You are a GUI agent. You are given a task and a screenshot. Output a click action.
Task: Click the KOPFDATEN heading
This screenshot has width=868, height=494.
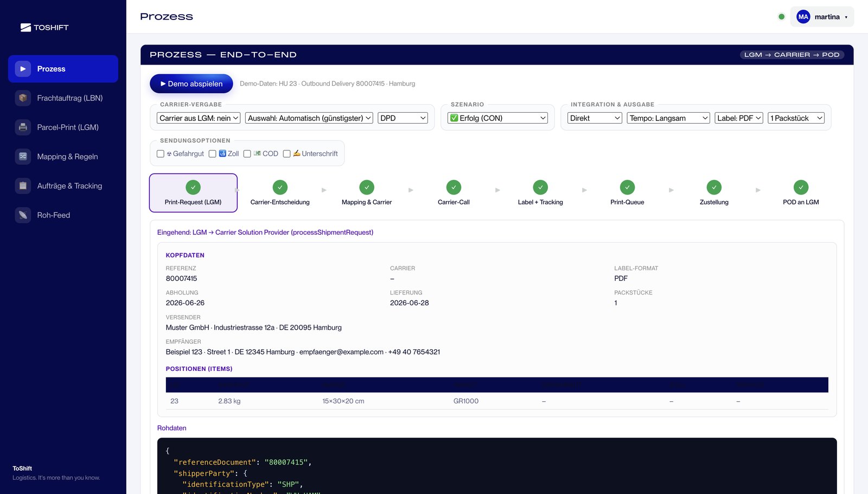[185, 255]
